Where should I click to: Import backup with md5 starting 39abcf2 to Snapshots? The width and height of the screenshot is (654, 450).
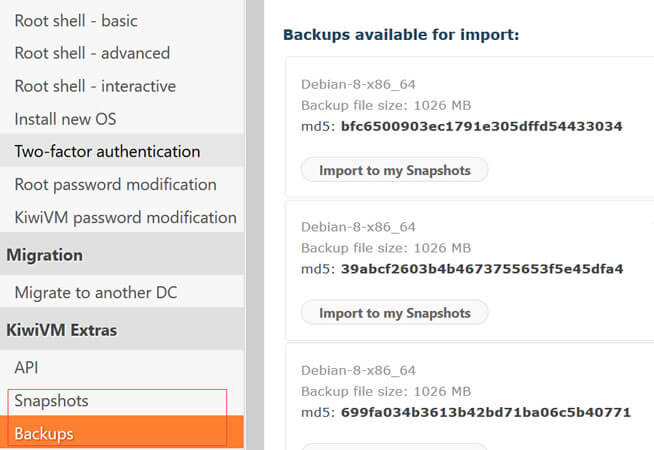pos(394,313)
